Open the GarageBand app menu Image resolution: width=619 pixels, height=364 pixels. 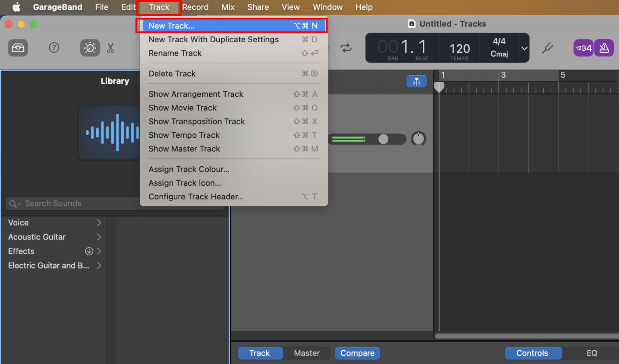(58, 7)
